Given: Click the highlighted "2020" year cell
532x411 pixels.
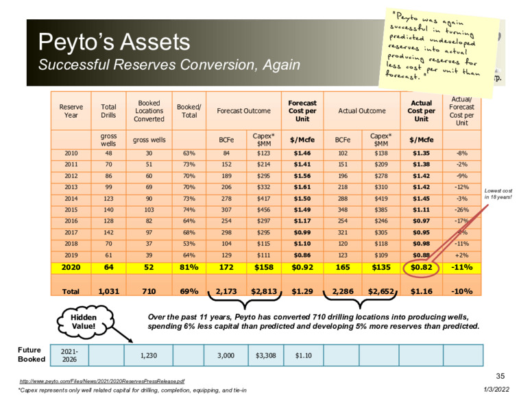Looking at the screenshot, I should coord(71,268).
